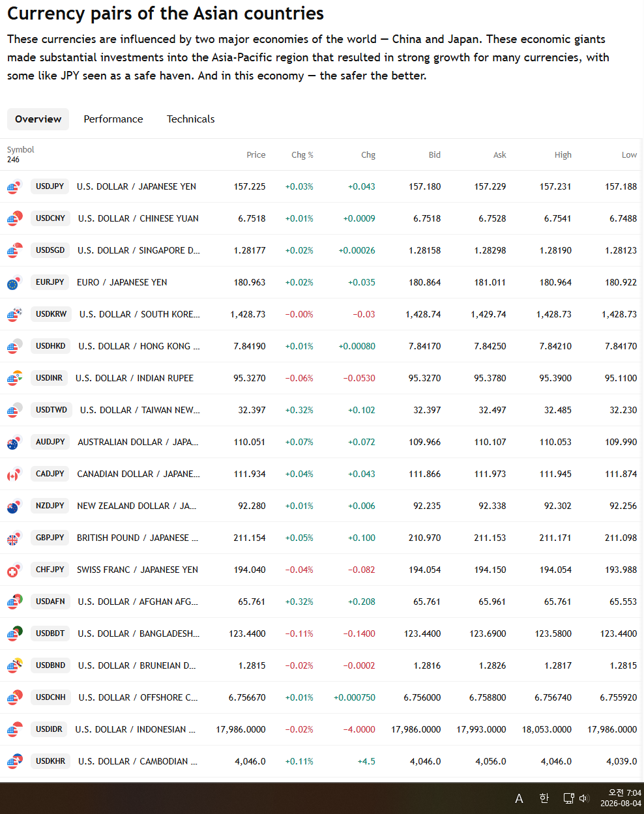Click the USDCNY flag icon
Viewport: 644px width, 814px height.
click(14, 219)
